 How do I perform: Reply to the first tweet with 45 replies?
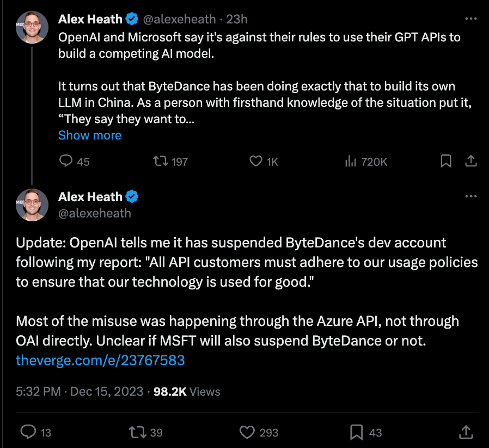point(66,161)
